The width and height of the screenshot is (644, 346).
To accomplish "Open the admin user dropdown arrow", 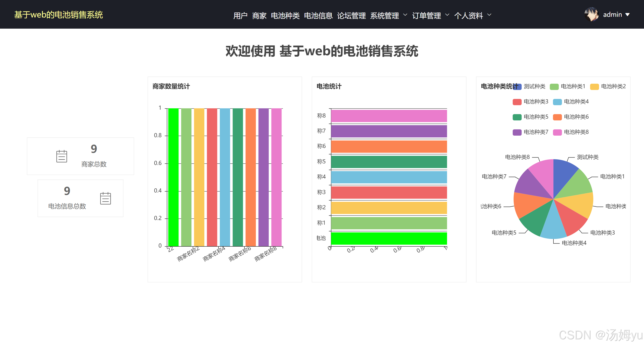I will click(x=627, y=15).
